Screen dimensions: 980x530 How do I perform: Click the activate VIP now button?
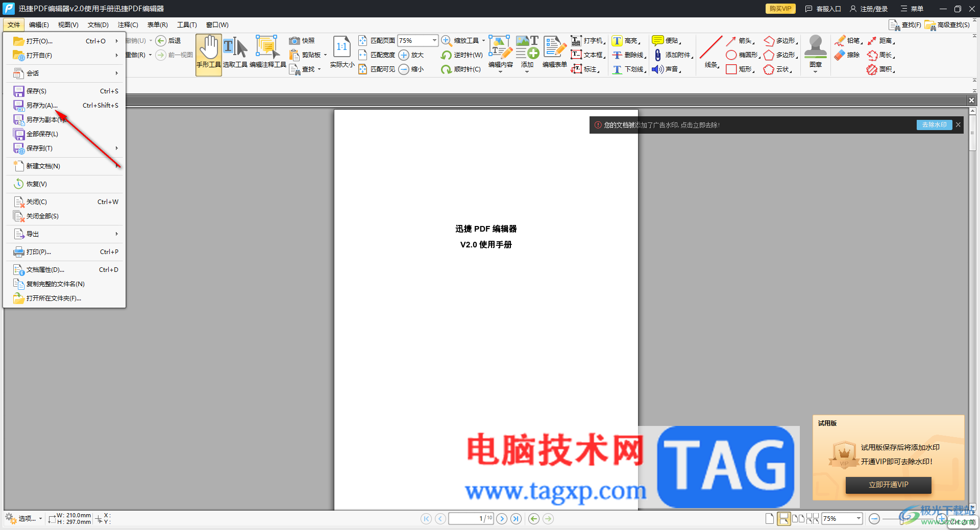click(888, 485)
